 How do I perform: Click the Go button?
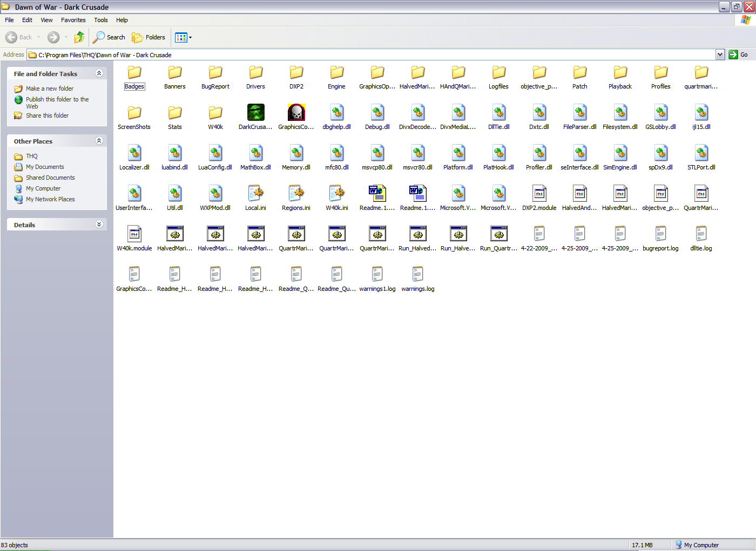click(739, 55)
